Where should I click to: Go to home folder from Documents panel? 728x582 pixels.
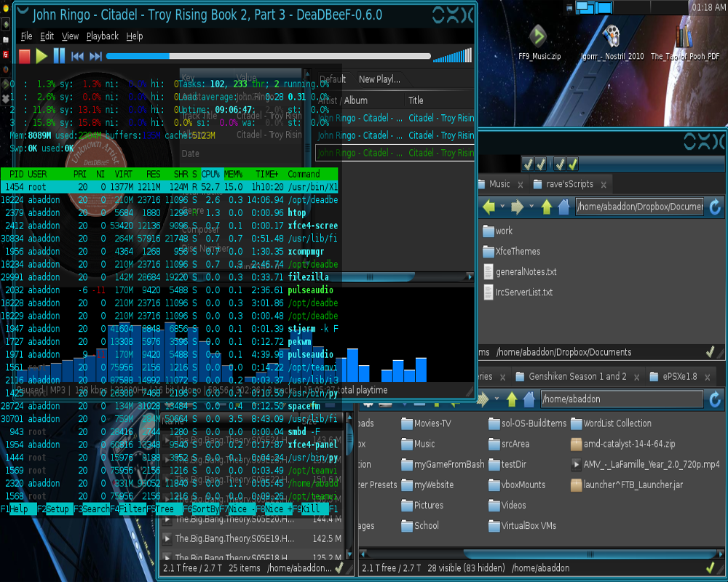click(563, 207)
